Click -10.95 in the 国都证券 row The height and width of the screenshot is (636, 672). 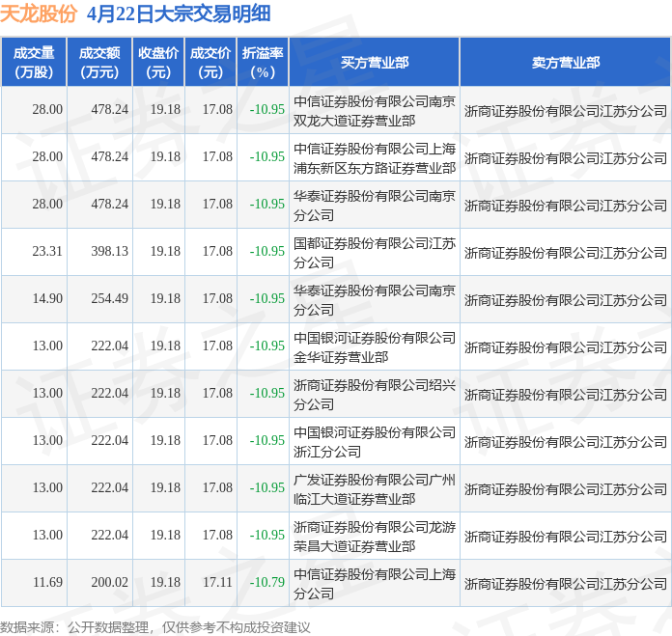pos(267,251)
